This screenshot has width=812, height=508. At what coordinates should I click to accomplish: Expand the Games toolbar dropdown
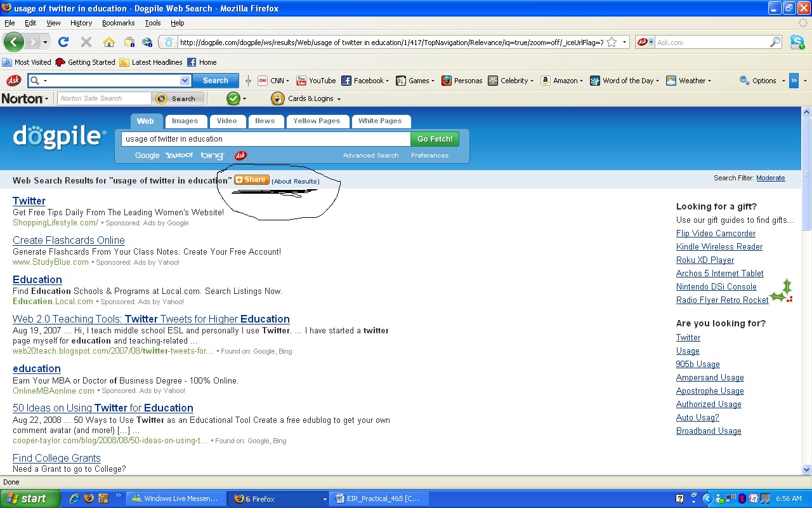(433, 81)
